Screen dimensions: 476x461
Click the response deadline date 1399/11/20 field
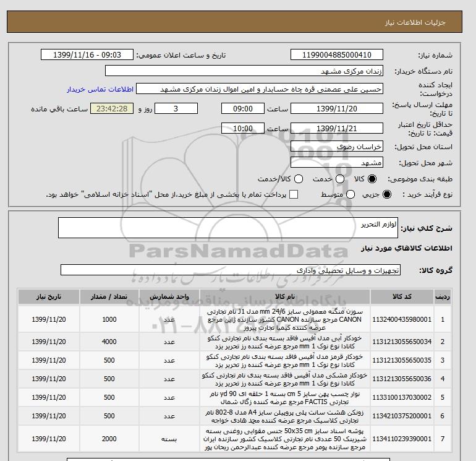click(337, 108)
